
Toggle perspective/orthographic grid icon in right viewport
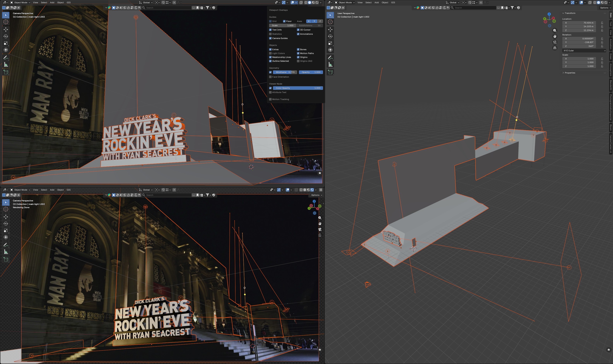click(555, 48)
